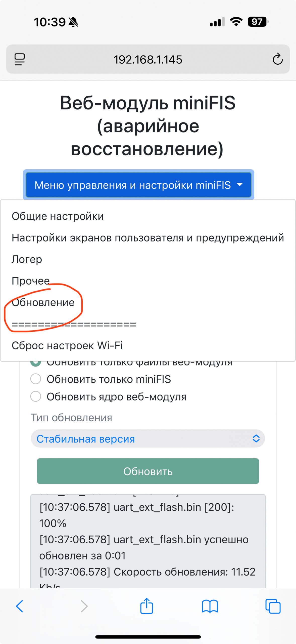The height and width of the screenshot is (644, 296).
Task: Tap the Safari page reload icon
Action: click(277, 59)
